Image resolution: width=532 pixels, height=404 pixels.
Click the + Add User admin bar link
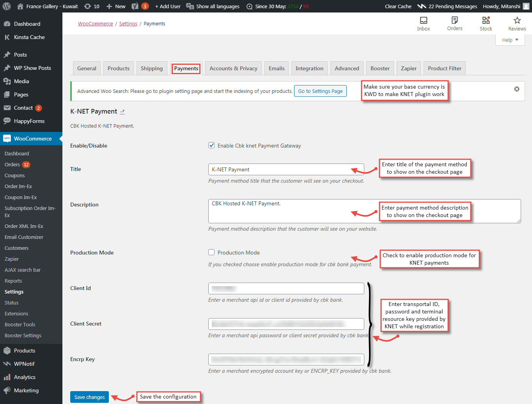168,6
